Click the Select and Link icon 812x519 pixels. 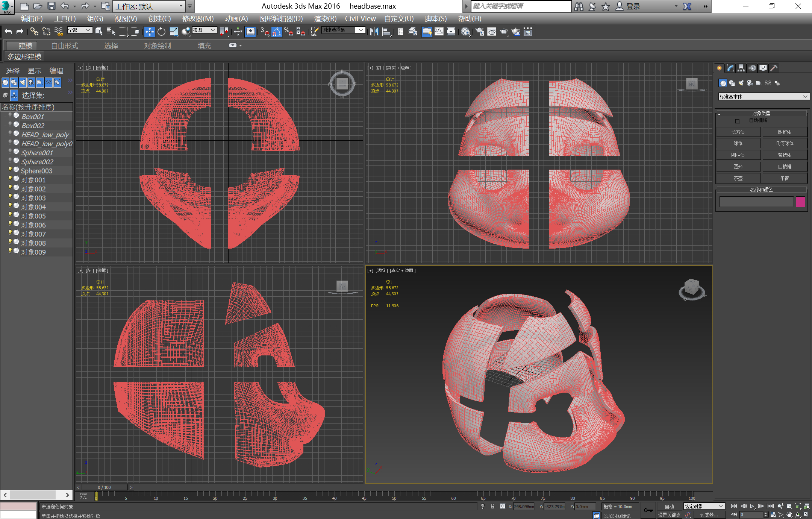click(x=34, y=32)
